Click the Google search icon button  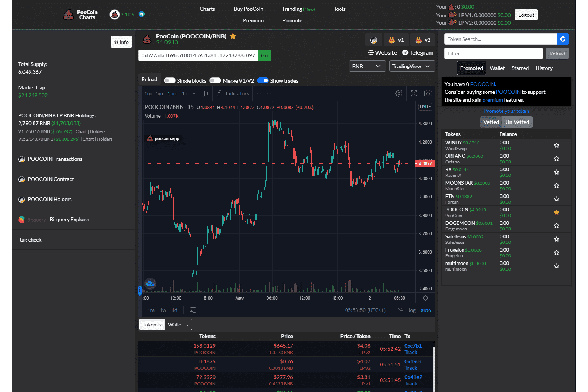563,39
